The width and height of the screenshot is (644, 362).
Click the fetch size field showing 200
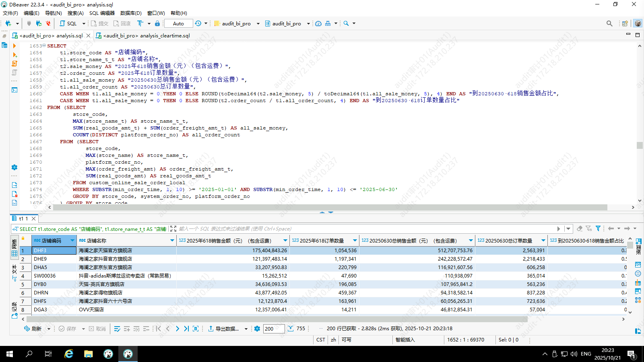pyautogui.click(x=274, y=329)
